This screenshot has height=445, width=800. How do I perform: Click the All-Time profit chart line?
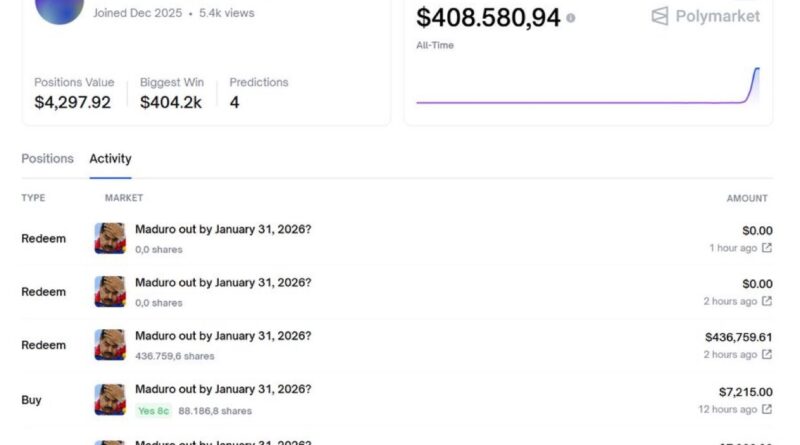tap(586, 100)
